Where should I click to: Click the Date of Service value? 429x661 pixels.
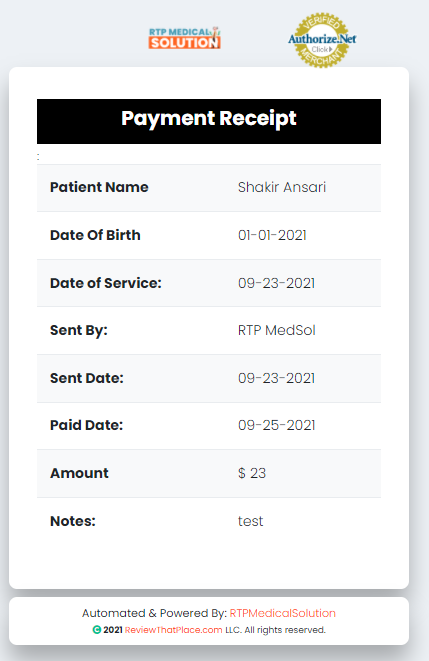click(276, 283)
